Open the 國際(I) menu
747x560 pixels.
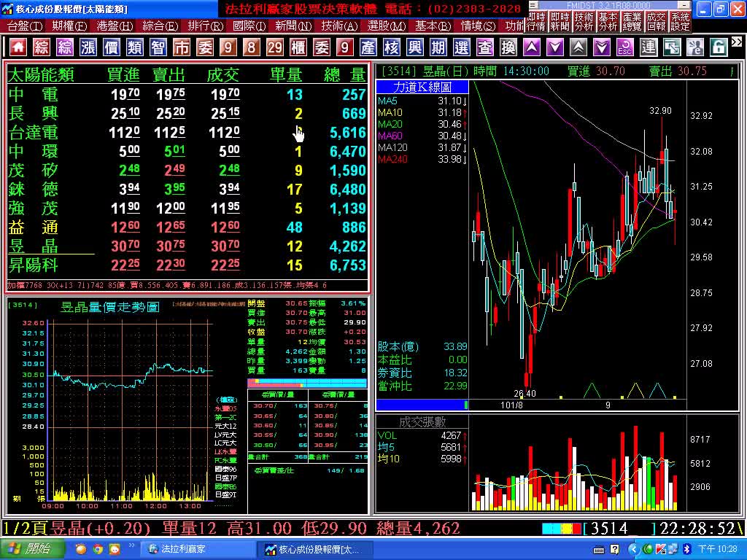click(x=249, y=26)
